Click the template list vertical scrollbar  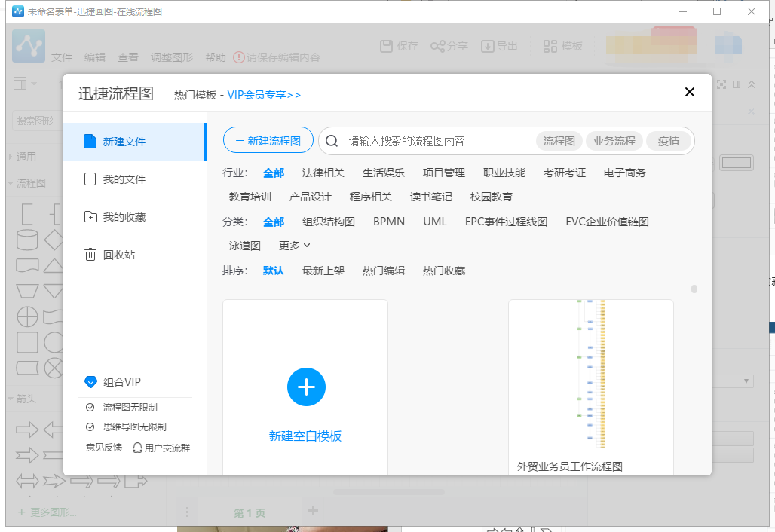694,289
